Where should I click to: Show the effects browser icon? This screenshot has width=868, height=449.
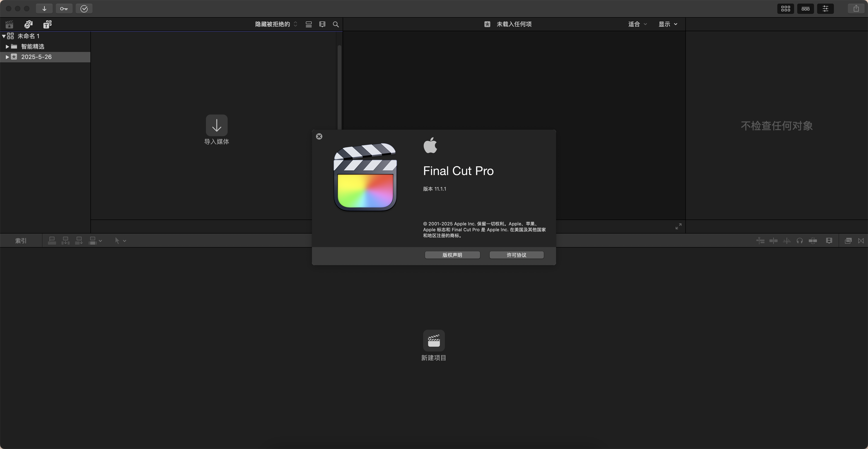[849, 241]
